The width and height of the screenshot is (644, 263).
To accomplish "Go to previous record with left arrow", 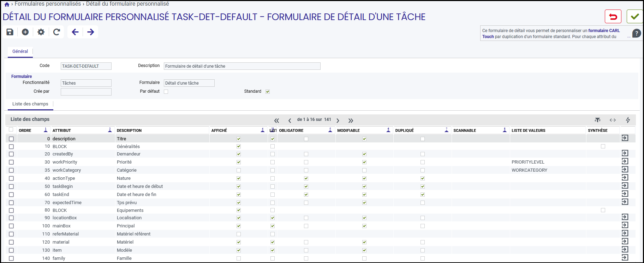I will (75, 32).
